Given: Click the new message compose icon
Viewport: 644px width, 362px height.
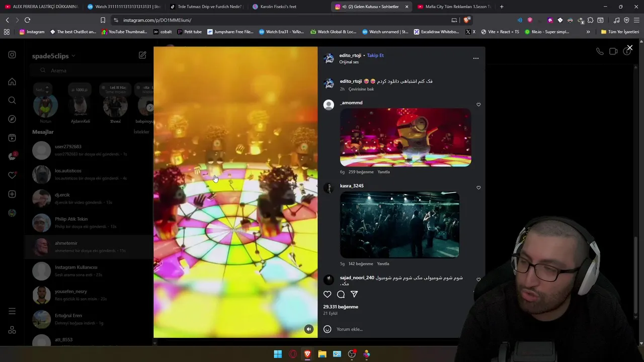Looking at the screenshot, I should click(x=142, y=55).
